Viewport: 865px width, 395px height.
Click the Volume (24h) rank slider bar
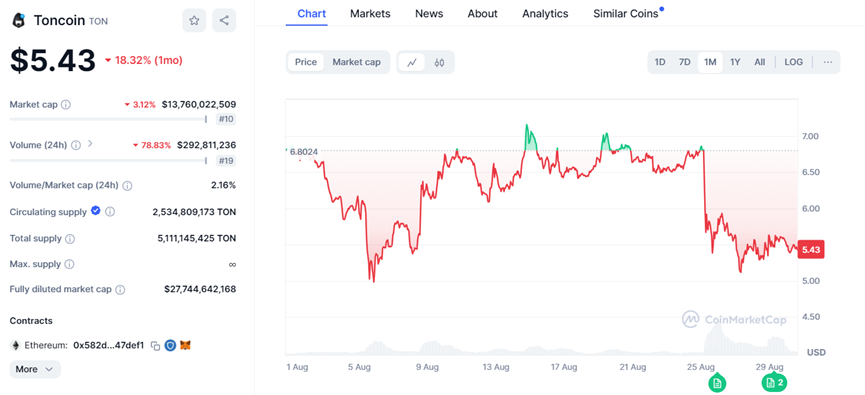[x=108, y=161]
